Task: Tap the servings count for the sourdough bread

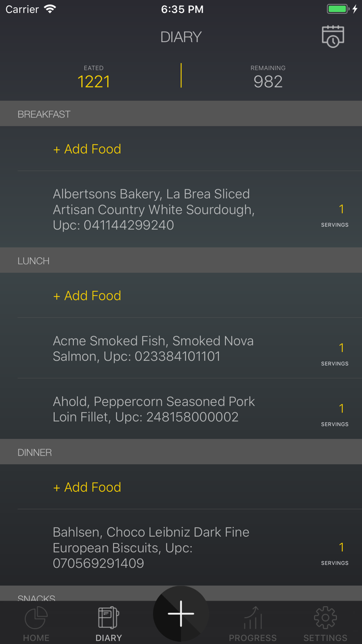Action: coord(341,209)
